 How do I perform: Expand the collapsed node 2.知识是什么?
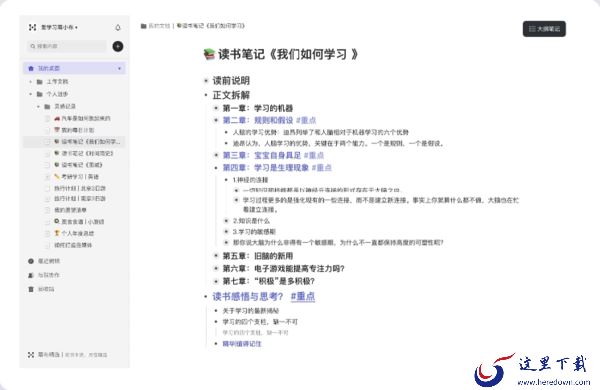227,220
